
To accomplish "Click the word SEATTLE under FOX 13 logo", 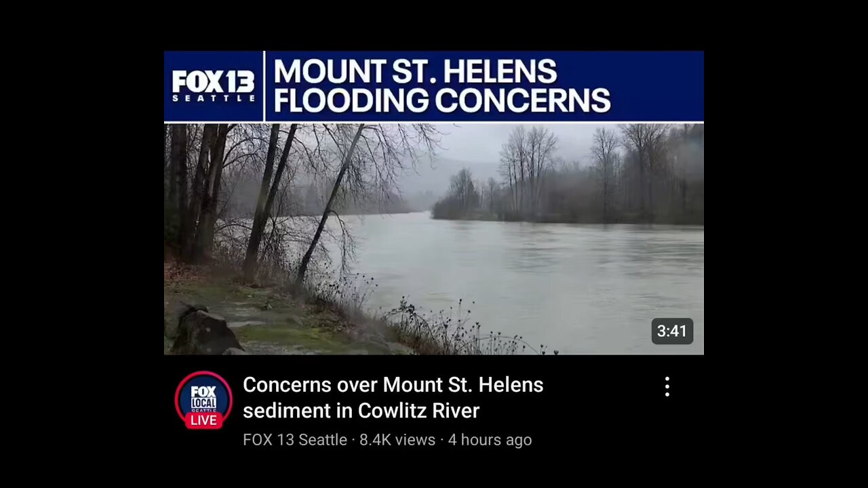I will 213,98.
